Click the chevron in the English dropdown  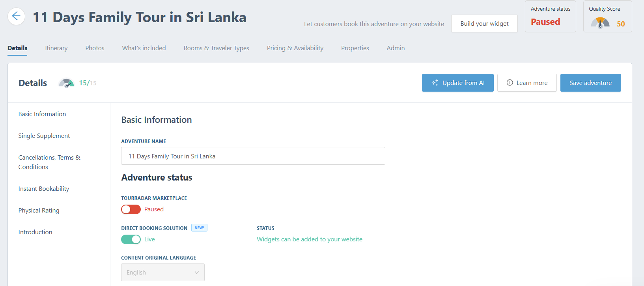point(196,273)
